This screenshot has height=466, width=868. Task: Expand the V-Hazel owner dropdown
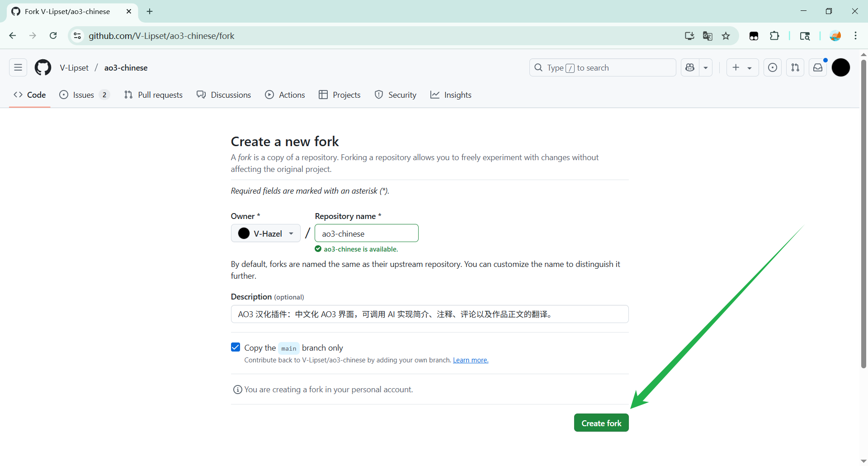pyautogui.click(x=266, y=233)
